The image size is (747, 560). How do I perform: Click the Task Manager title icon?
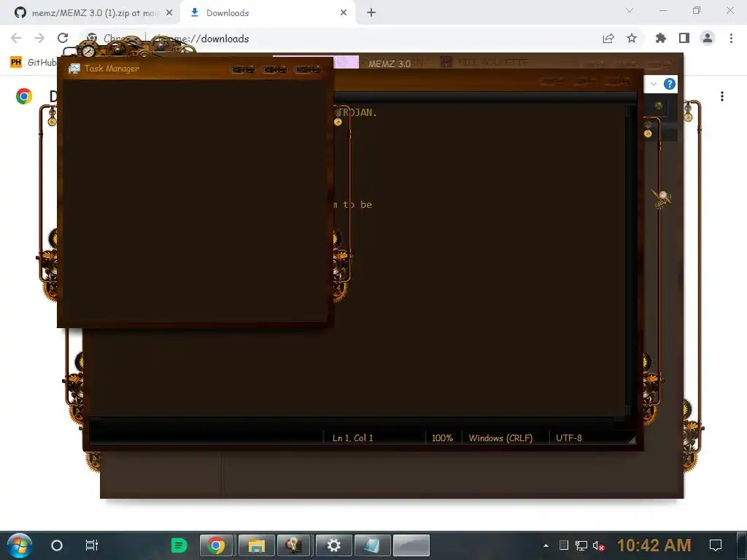tap(74, 69)
